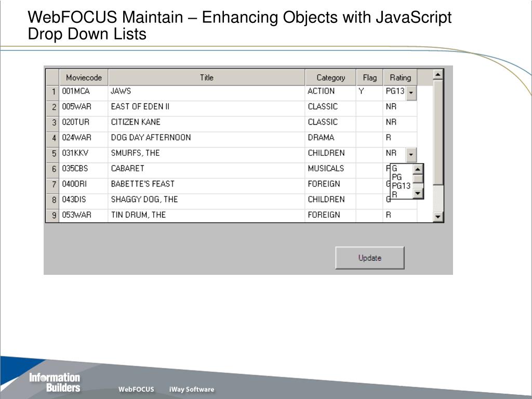Click the Category column header
This screenshot has height=399, width=532.
[330, 77]
